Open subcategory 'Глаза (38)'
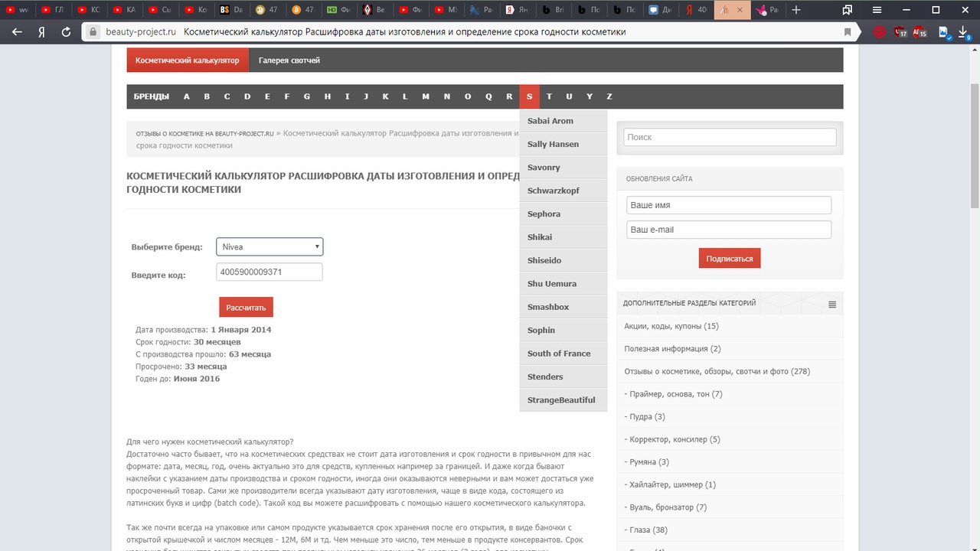The image size is (980, 551). (x=646, y=530)
